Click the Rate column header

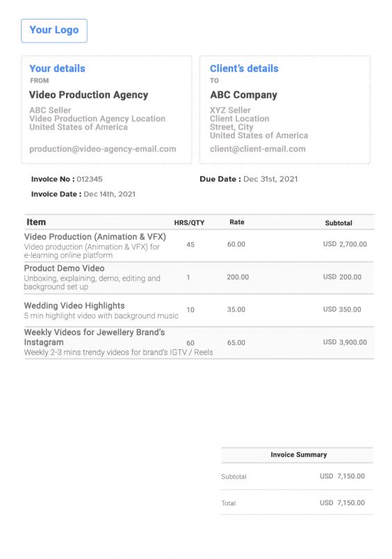(237, 222)
